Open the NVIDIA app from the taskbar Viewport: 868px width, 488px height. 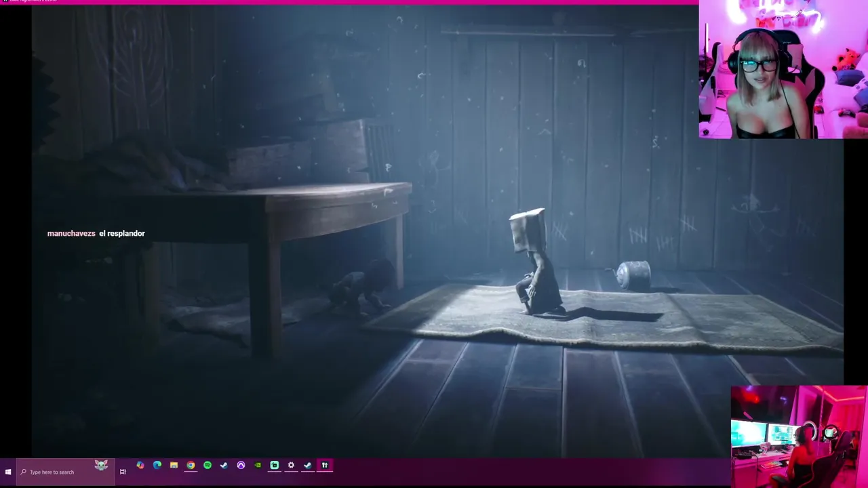click(258, 466)
